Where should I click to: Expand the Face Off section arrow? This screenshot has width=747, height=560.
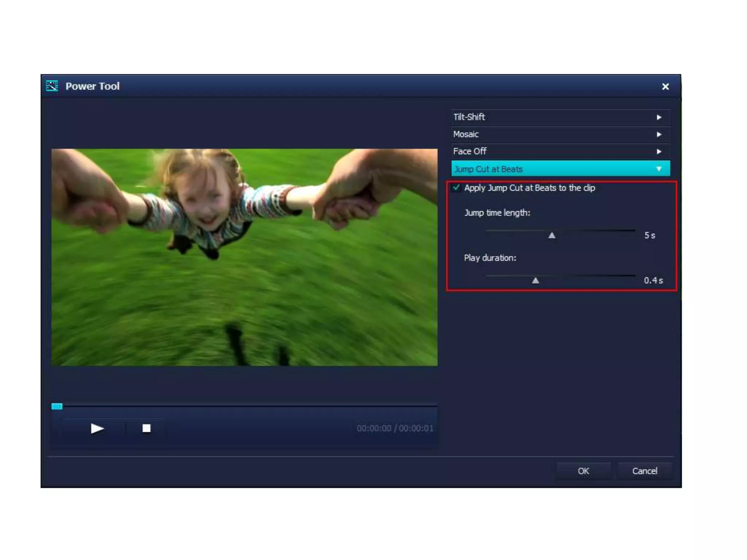coord(659,152)
